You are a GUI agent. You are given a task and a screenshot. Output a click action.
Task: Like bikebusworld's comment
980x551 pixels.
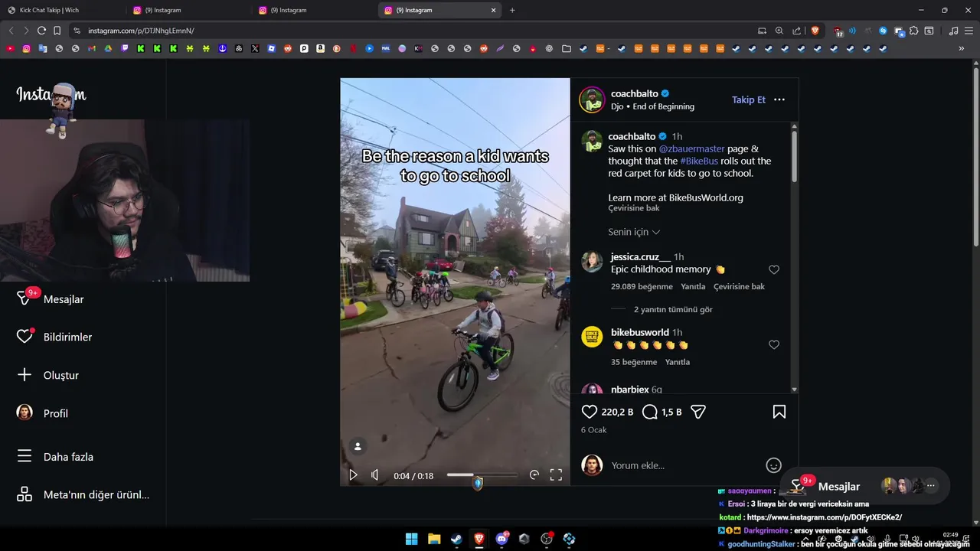pyautogui.click(x=774, y=344)
